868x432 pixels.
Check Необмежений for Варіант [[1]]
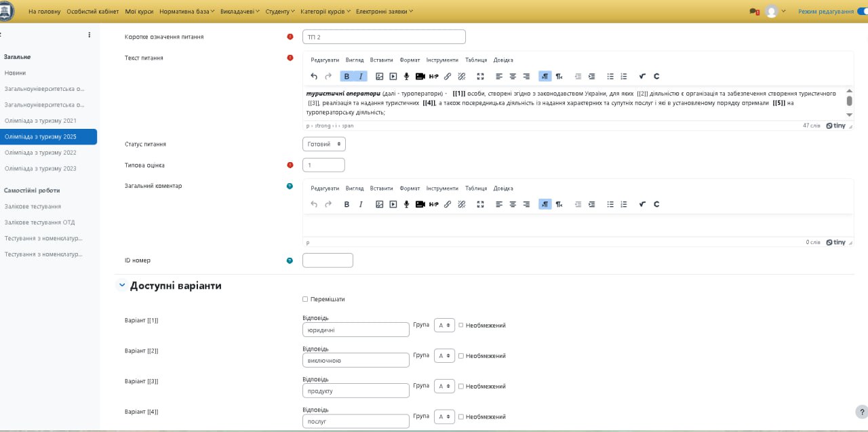[461, 326]
